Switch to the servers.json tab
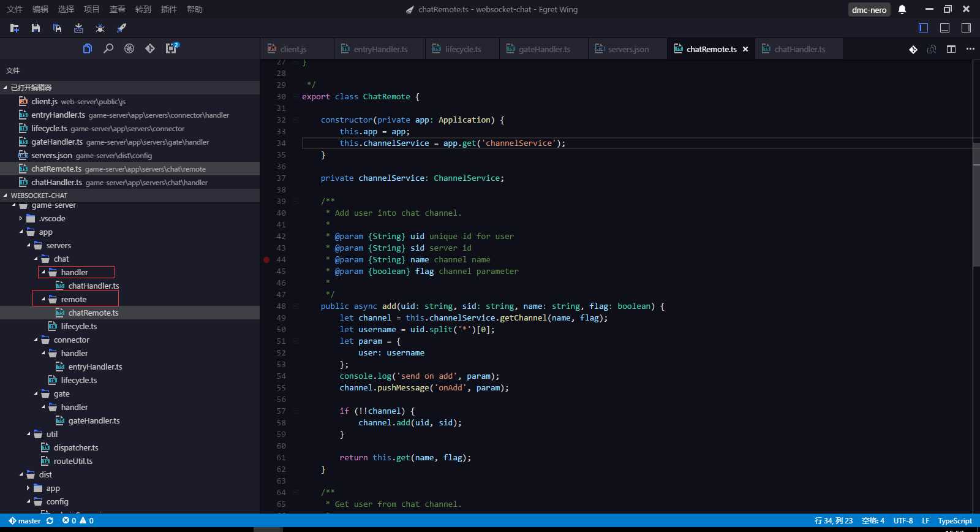980x532 pixels. click(x=628, y=49)
